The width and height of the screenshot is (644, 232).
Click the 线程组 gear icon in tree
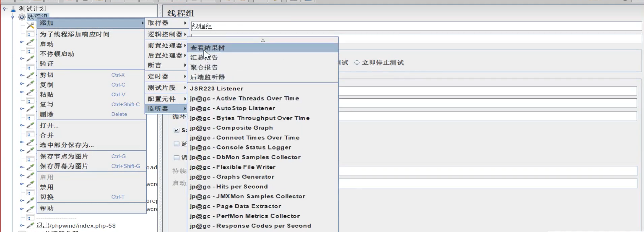point(22,17)
